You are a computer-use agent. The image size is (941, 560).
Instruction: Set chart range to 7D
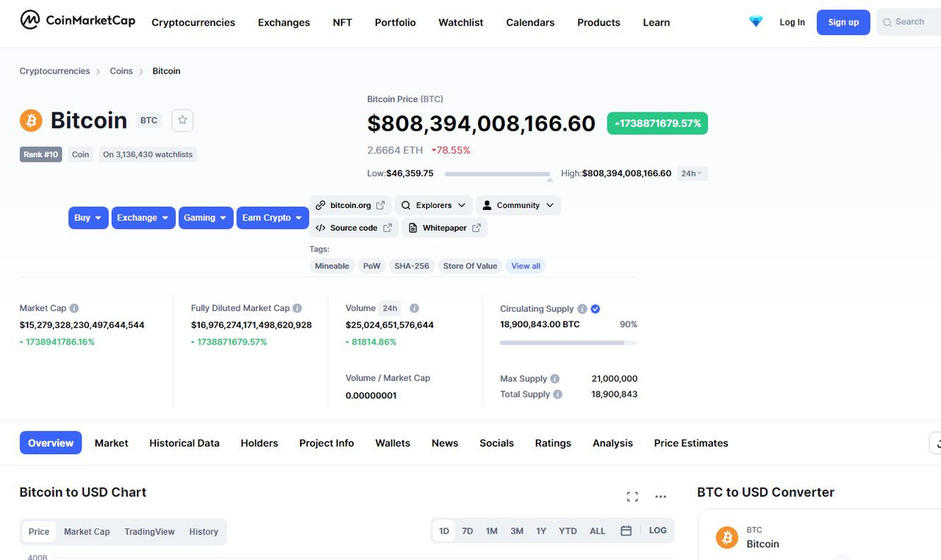(x=468, y=531)
